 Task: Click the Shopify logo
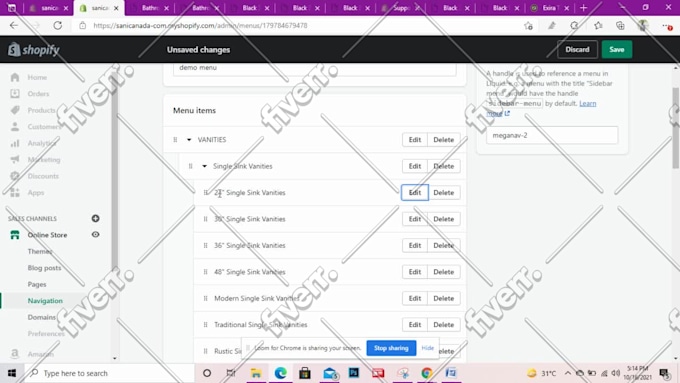pyautogui.click(x=33, y=50)
